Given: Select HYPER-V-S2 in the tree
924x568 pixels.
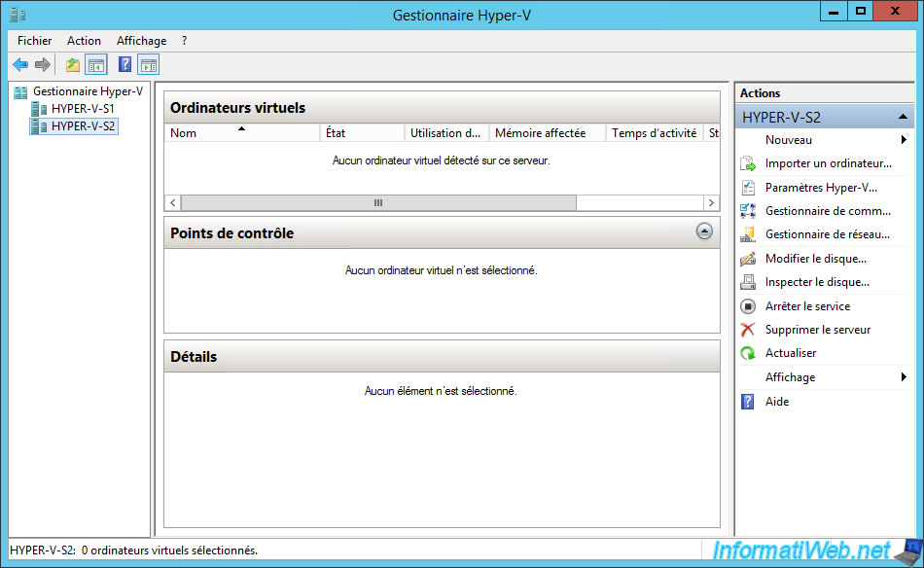Looking at the screenshot, I should (83, 126).
